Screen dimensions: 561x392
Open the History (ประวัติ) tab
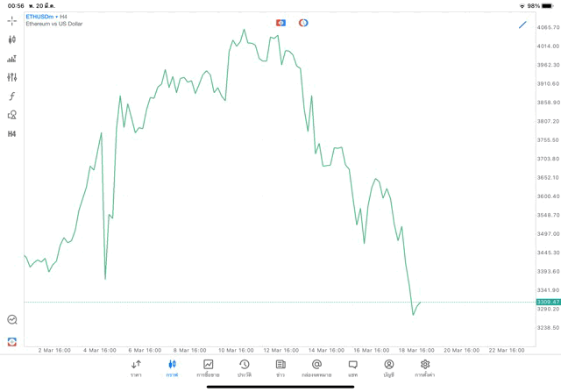[x=245, y=368]
